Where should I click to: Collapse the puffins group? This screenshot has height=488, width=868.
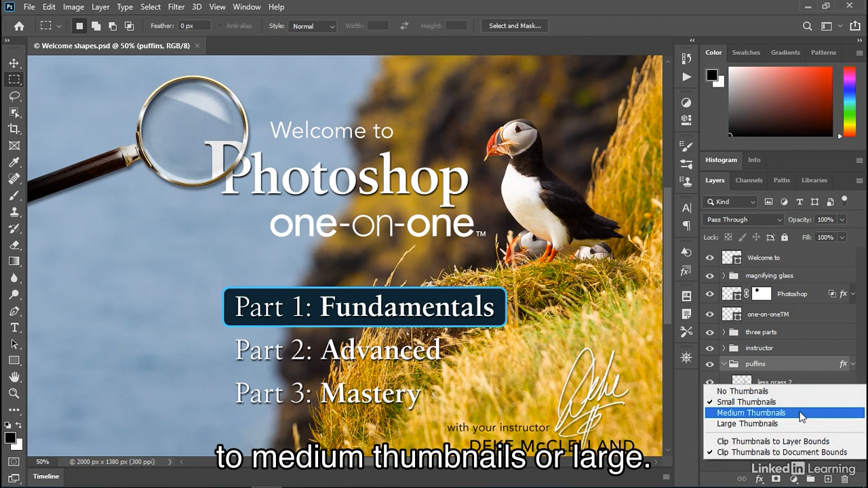[x=724, y=364]
